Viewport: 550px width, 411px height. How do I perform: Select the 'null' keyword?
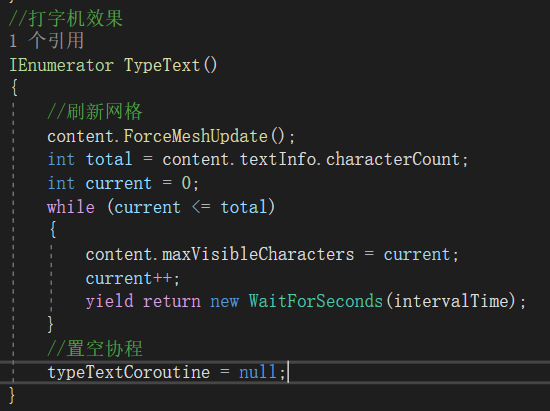tap(258, 372)
